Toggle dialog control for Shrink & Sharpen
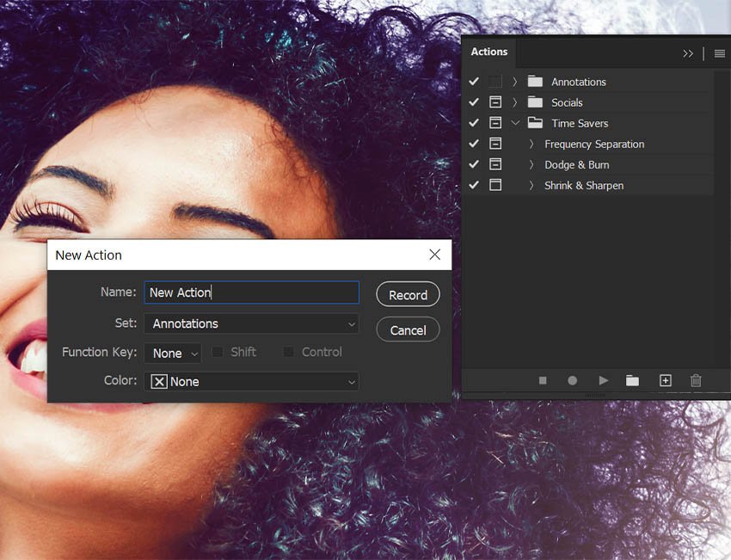Image resolution: width=731 pixels, height=560 pixels. click(x=495, y=185)
